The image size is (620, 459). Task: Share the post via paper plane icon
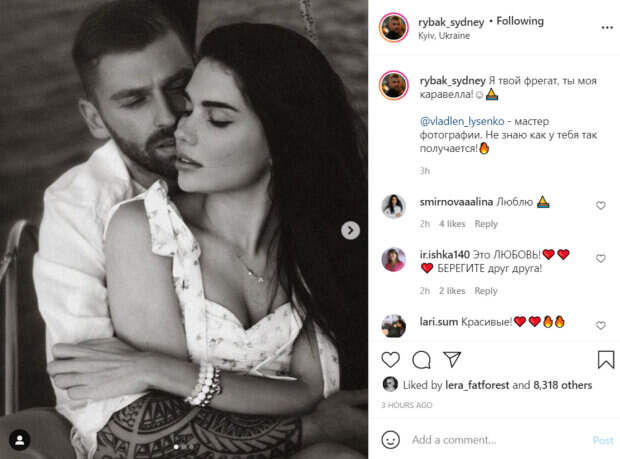(x=452, y=359)
